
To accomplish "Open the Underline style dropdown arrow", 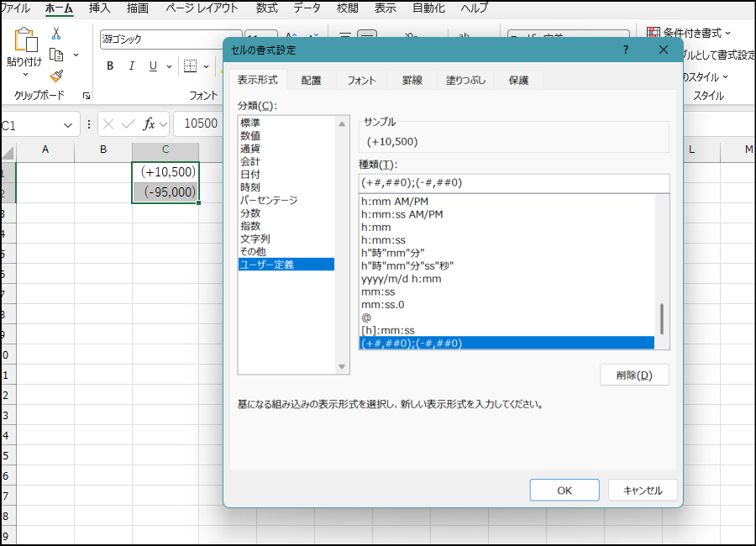I will 169,66.
